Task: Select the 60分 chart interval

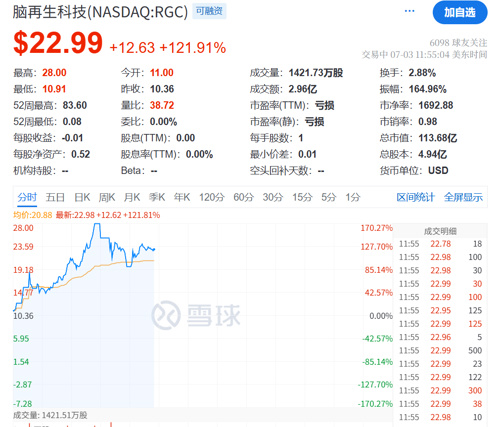Action: (x=243, y=197)
